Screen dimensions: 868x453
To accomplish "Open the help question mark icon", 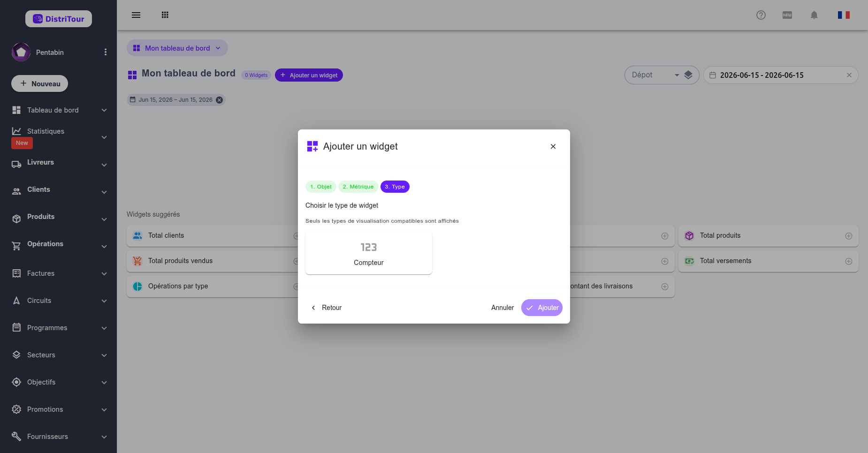I will pyautogui.click(x=761, y=15).
